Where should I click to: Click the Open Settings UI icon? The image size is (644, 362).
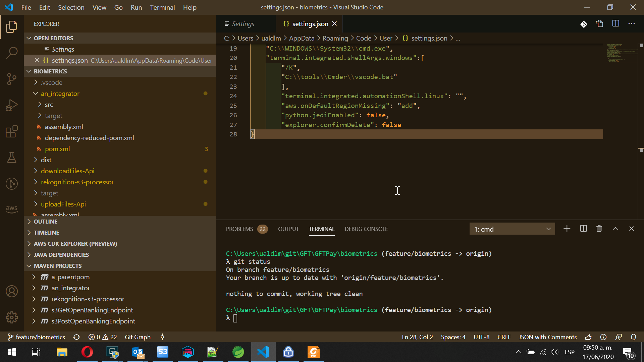tap(599, 24)
